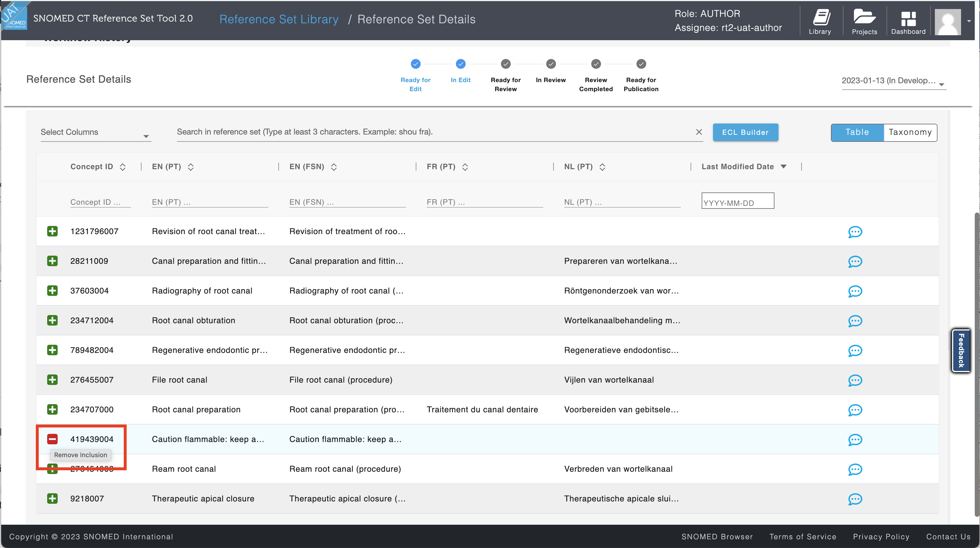
Task: Sort by NL (PT) column
Action: (x=602, y=167)
